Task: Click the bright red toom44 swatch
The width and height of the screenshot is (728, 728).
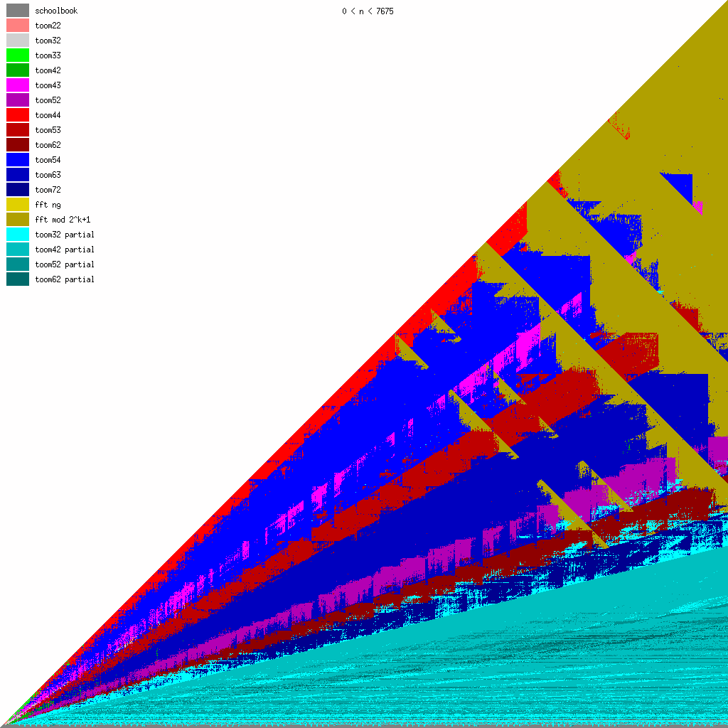Action: click(x=18, y=114)
